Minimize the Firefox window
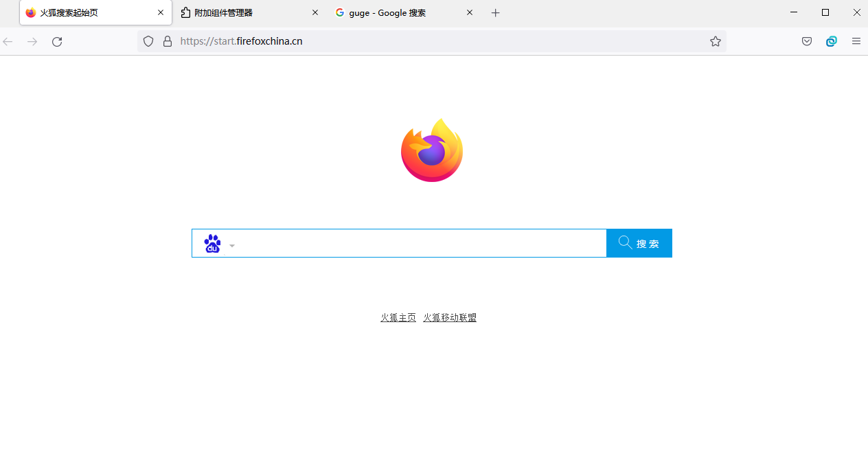Viewport: 868px width, 465px height. point(794,12)
